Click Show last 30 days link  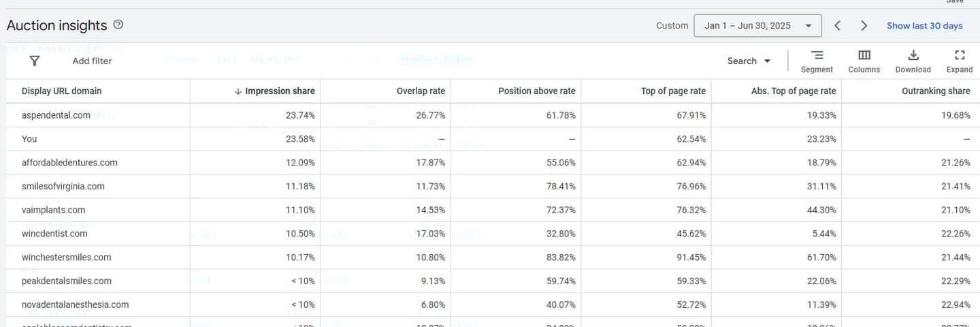point(924,26)
